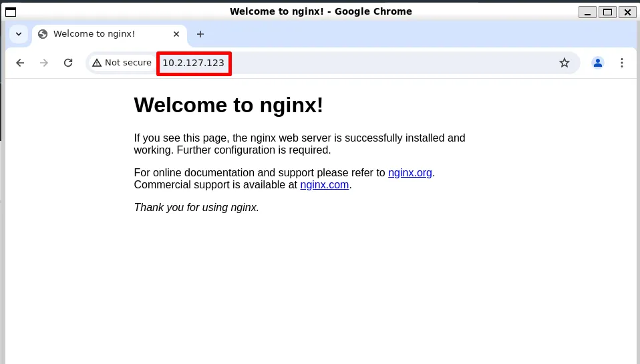Bookmark this page with the star icon
This screenshot has width=640, height=364.
pyautogui.click(x=565, y=63)
